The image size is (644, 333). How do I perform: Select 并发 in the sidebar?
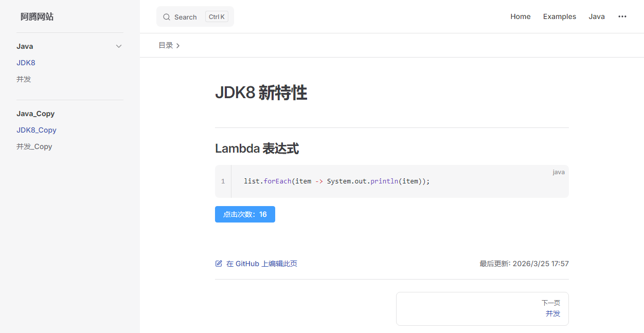pyautogui.click(x=24, y=79)
